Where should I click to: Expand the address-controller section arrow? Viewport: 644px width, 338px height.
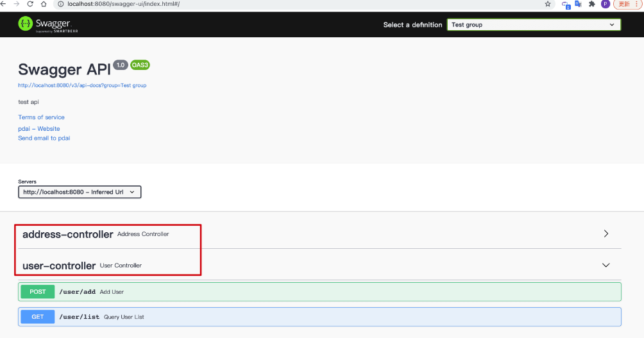pos(606,234)
